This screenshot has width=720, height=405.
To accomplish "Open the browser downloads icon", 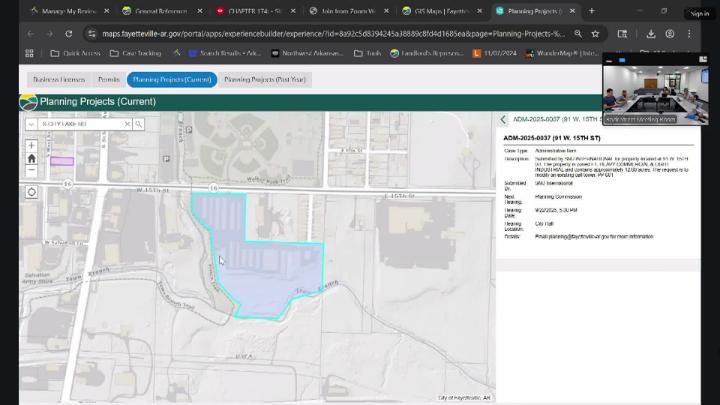I will click(x=651, y=33).
